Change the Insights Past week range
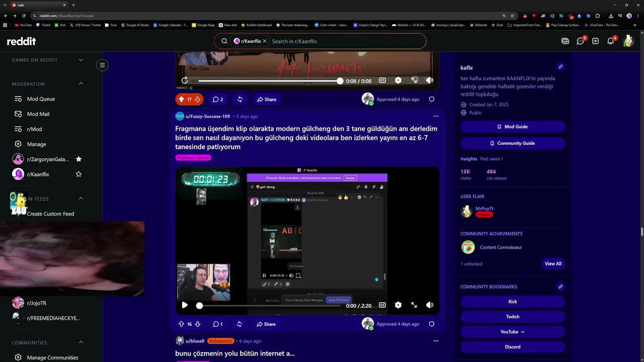644x362 pixels. pos(492,159)
